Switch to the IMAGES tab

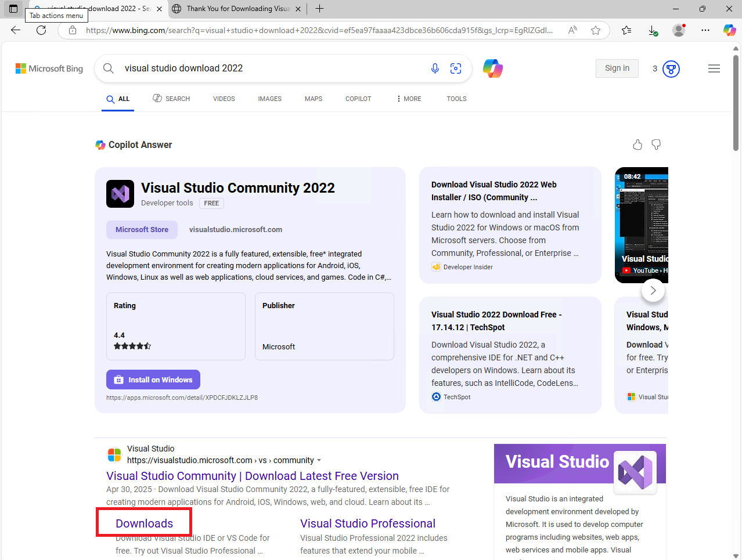tap(270, 99)
